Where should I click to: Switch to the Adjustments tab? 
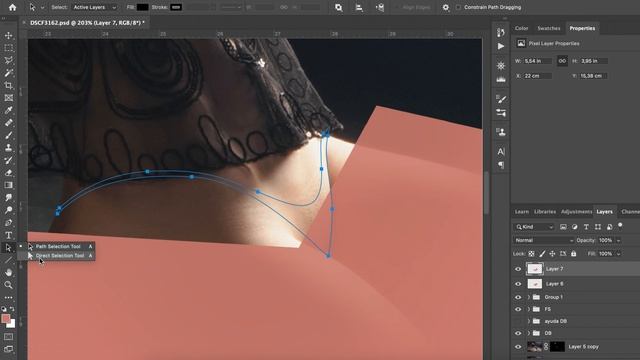(x=576, y=211)
